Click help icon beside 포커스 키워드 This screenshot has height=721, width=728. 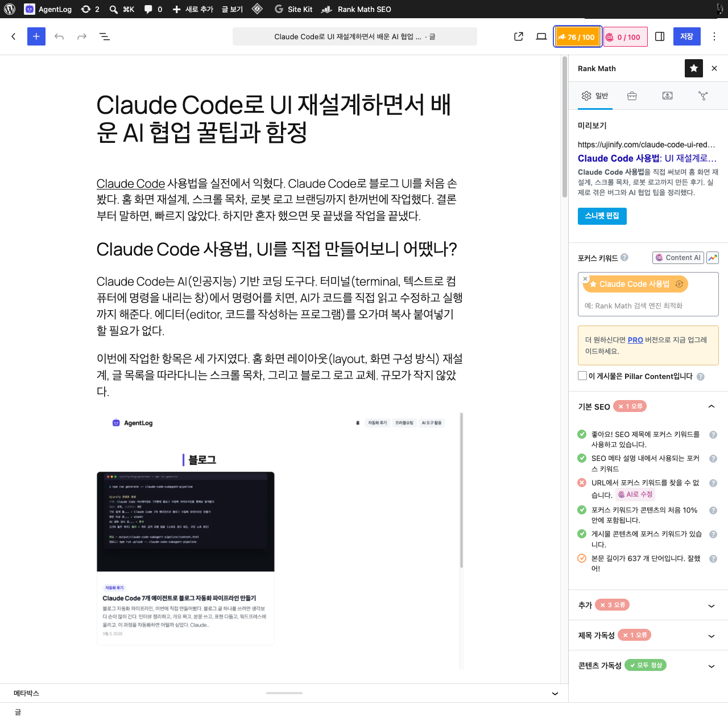click(624, 257)
